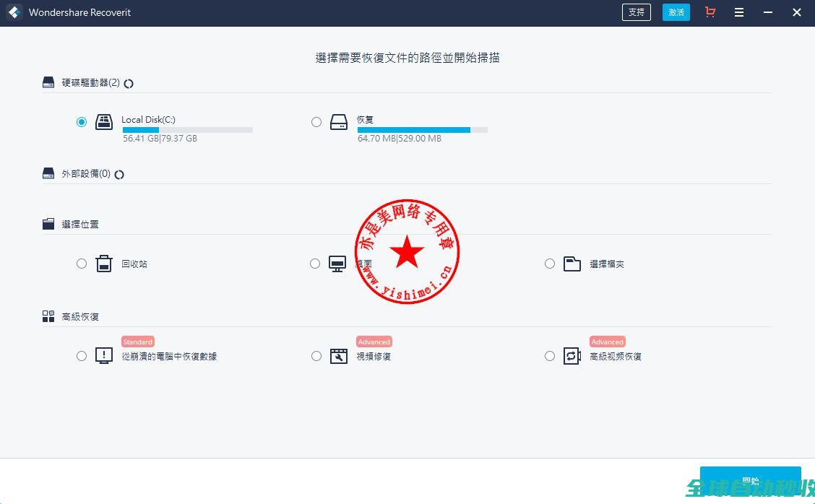Select the Local Disk(C:) radio button
The height and width of the screenshot is (504, 815).
(82, 122)
